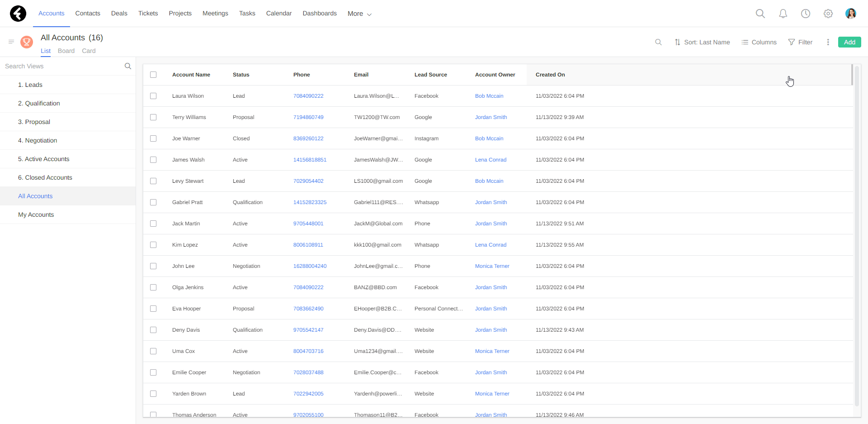
Task: Select checkbox for James Walsh
Action: pos(153,160)
